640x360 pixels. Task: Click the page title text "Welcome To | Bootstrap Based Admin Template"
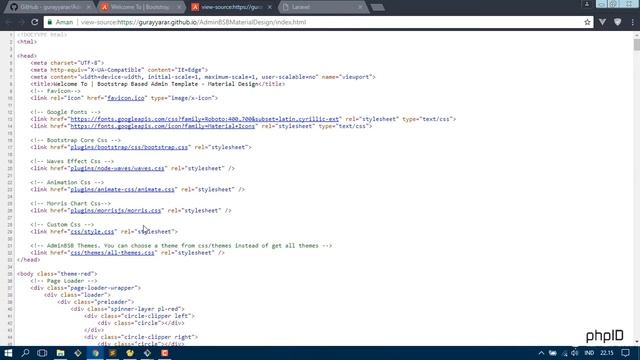tap(126, 84)
